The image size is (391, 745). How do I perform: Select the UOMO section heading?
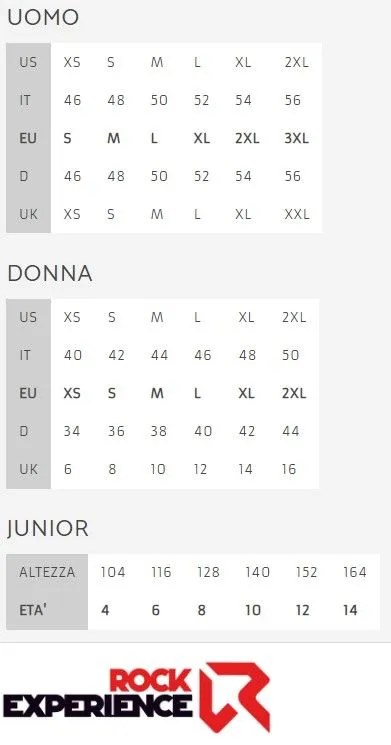(x=43, y=18)
